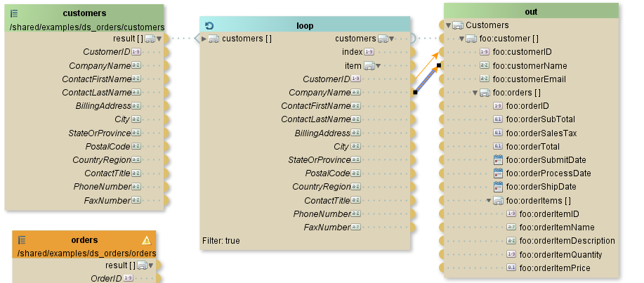Viewport: 644px width, 283px height.
Task: Collapse the result [] arrow in customers node
Action: 159,39
